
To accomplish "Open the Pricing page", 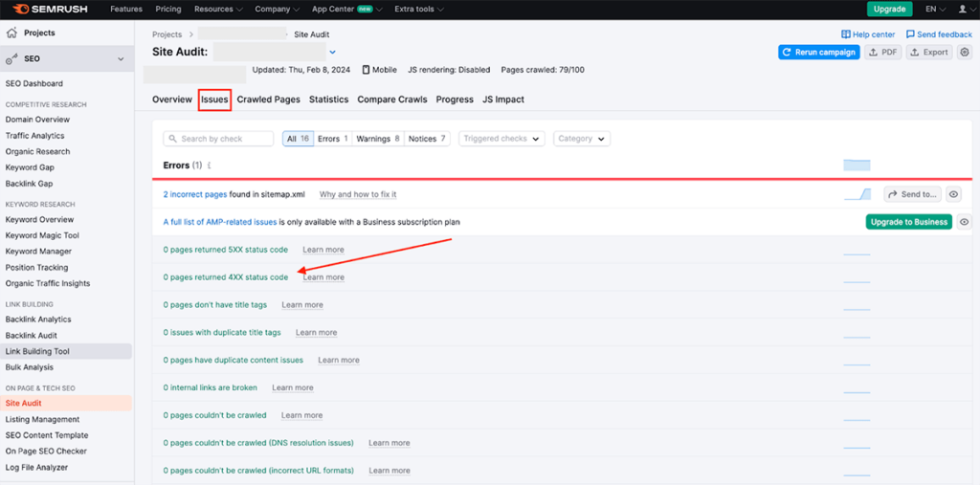I will (x=167, y=10).
